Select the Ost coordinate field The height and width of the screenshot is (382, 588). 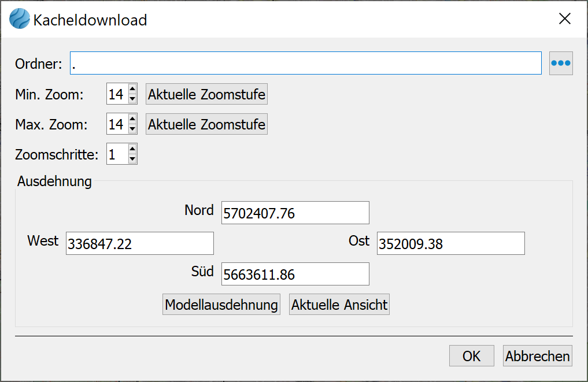click(450, 244)
